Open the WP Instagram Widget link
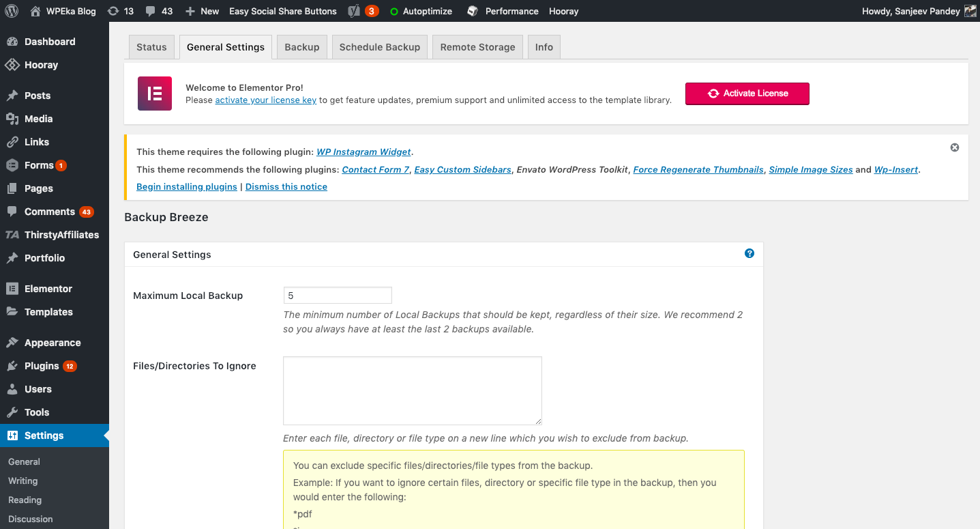Screen dimensions: 980x529 (x=363, y=152)
